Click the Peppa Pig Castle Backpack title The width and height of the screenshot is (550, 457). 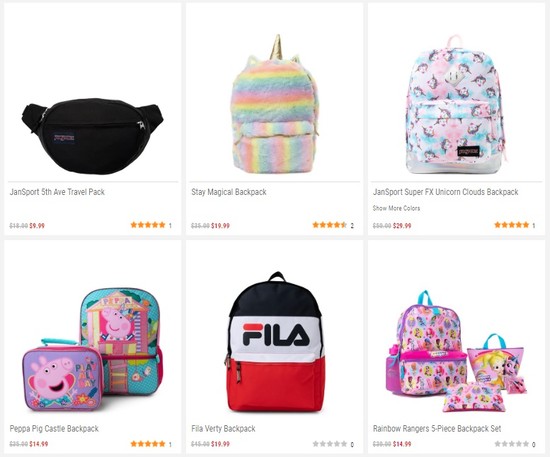[54, 429]
